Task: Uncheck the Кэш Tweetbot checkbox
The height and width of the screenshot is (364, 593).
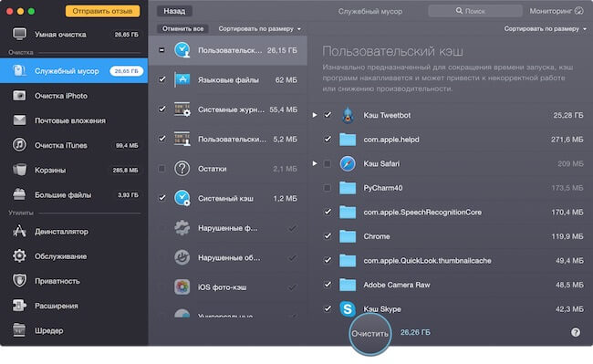Action: click(x=328, y=115)
